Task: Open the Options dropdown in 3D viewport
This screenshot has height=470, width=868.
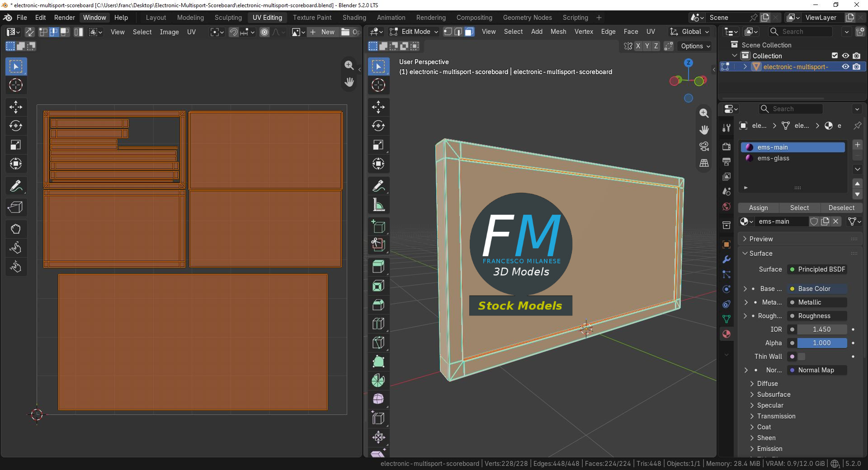Action: pos(695,46)
